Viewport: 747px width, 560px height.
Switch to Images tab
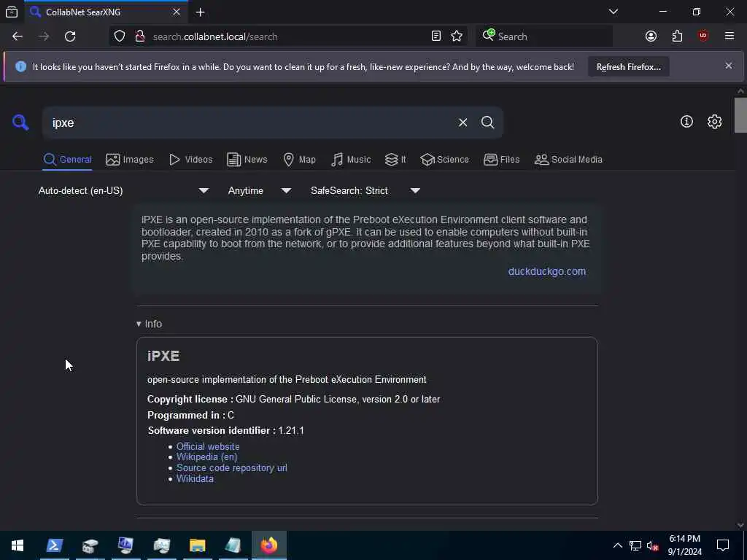click(130, 160)
